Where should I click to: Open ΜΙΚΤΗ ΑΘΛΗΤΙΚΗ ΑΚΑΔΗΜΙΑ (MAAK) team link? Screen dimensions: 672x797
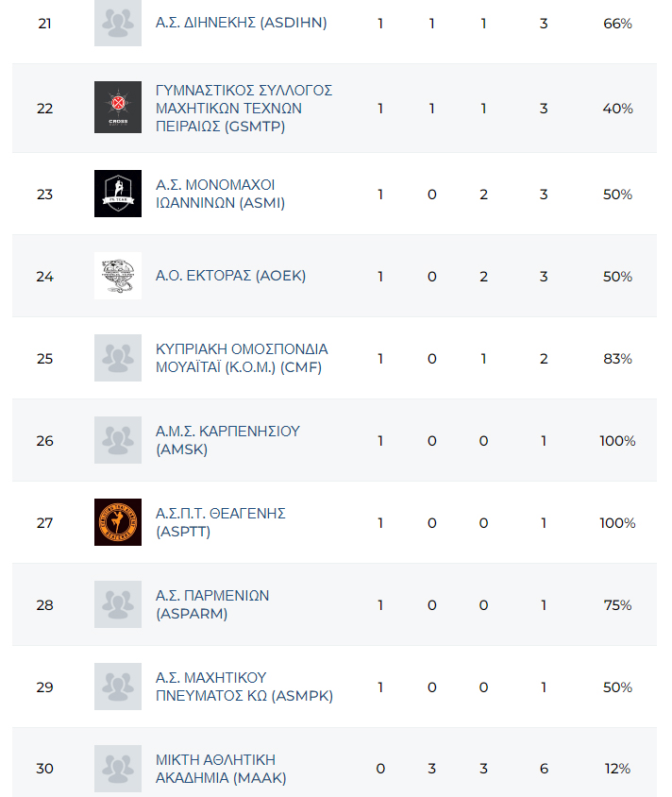point(221,769)
